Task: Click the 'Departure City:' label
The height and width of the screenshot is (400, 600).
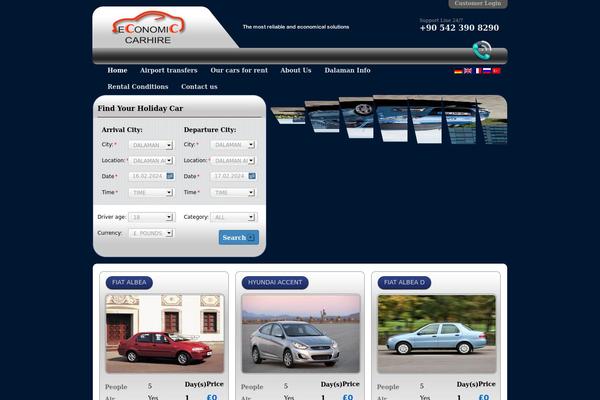Action: (x=210, y=130)
